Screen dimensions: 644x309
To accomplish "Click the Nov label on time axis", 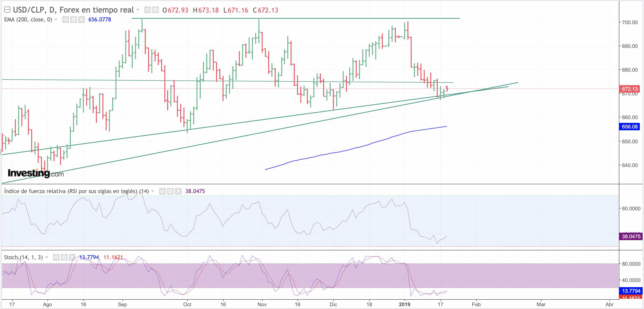I will point(262,305).
